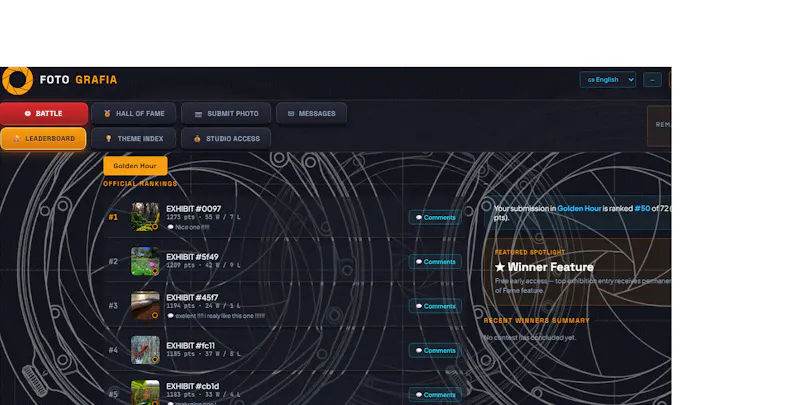Open the Theme Index
The width and height of the screenshot is (800, 405).
click(x=134, y=139)
